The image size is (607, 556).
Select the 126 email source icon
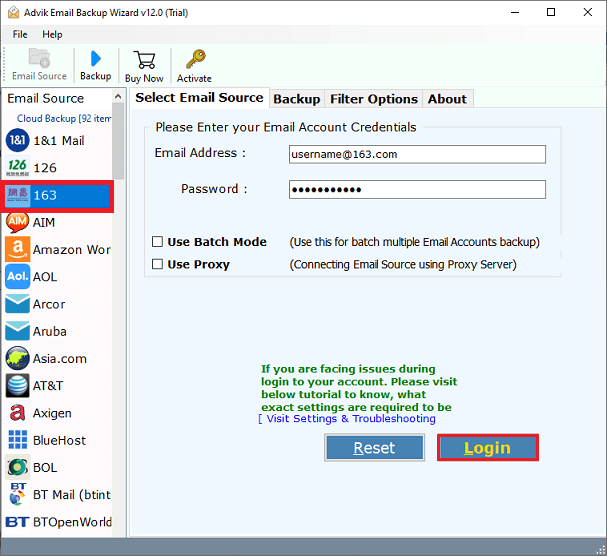click(x=17, y=167)
